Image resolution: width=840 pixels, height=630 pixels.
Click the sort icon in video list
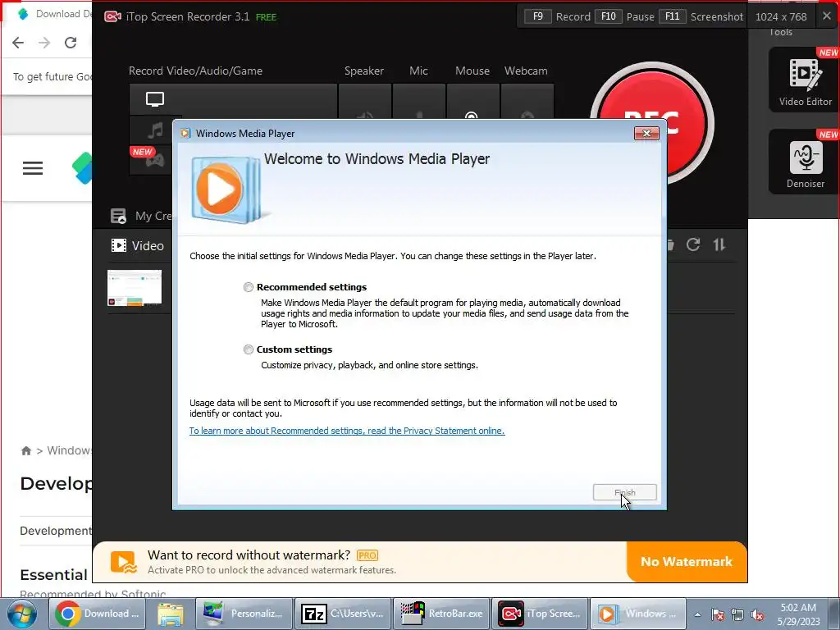719,244
